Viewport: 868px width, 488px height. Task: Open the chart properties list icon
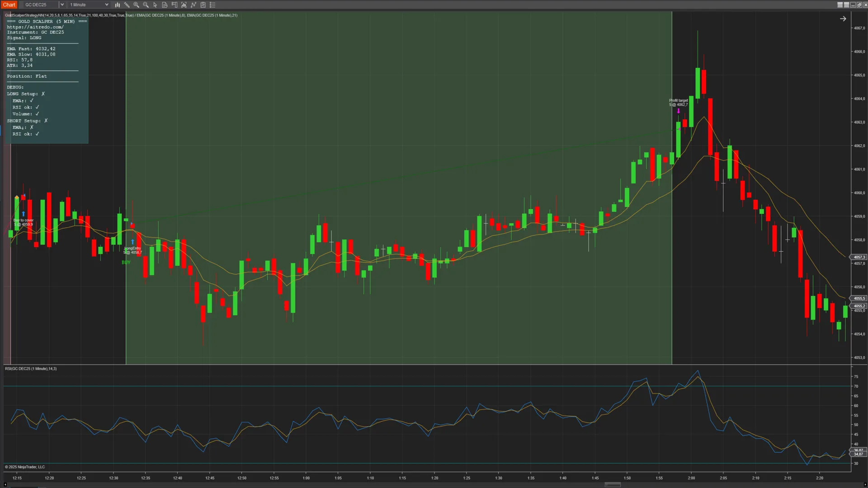point(212,5)
